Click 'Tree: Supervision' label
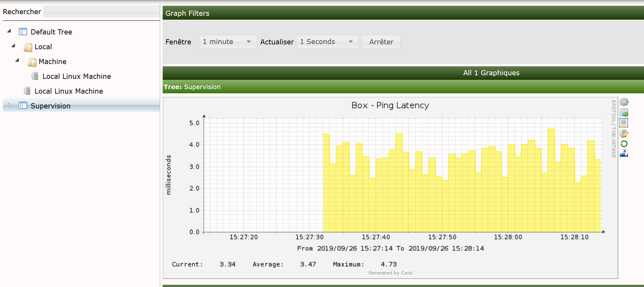Image resolution: width=644 pixels, height=287 pixels. 192,87
